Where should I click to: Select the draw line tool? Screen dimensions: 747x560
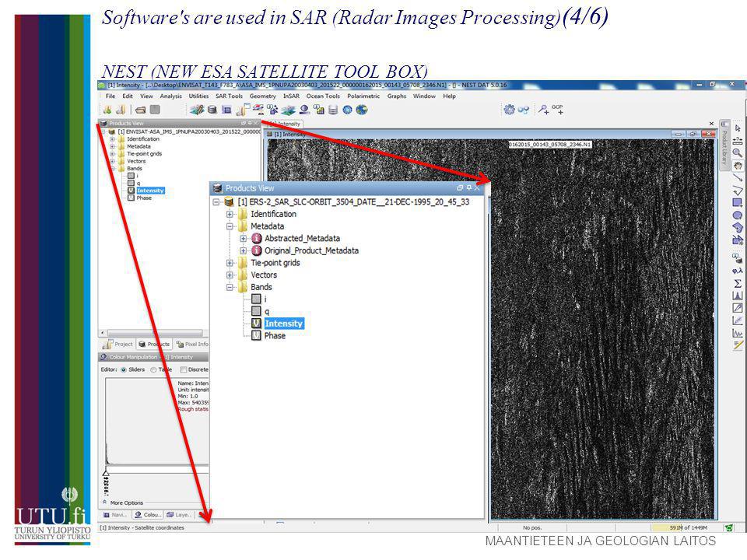738,177
